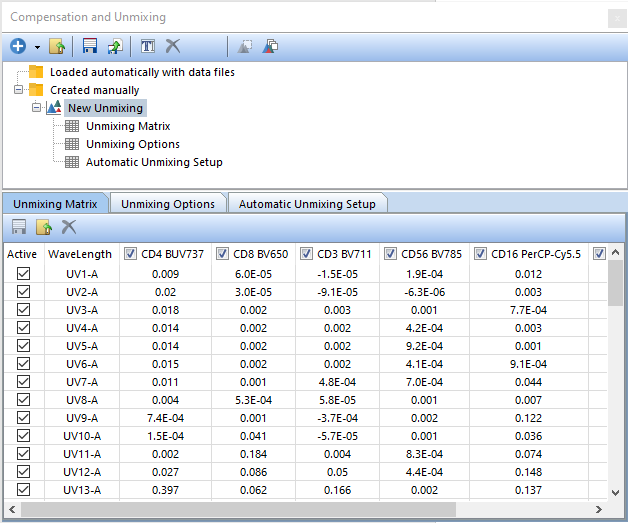628x523 pixels.
Task: Select the New Unmixing tree item
Action: pos(105,108)
